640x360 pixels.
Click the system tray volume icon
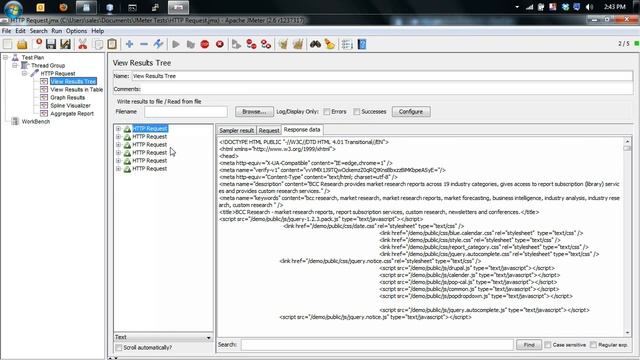tap(589, 7)
